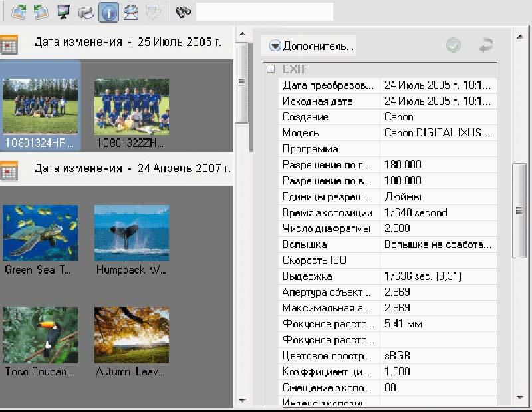
Task: Select the Humpback Whale thumbnail
Action: coord(131,233)
